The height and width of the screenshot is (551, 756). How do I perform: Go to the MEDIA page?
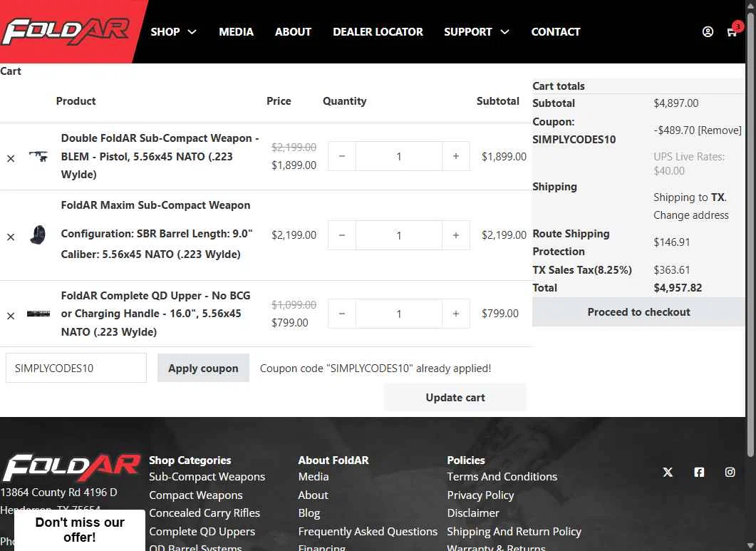coord(236,32)
